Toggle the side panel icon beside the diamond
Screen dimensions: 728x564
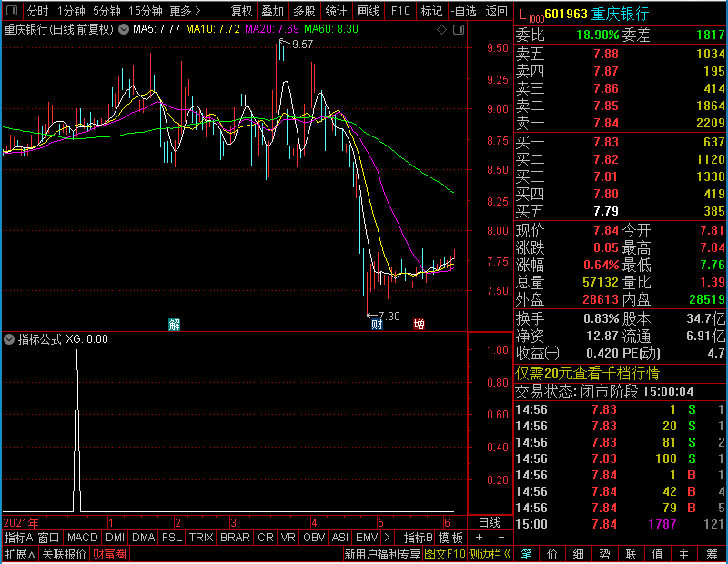[x=459, y=30]
